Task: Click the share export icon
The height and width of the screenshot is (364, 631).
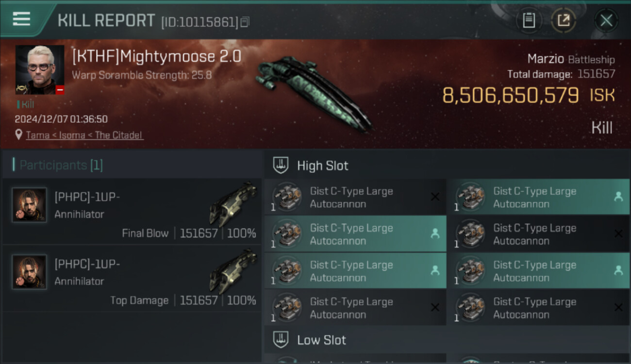Action: click(x=563, y=20)
